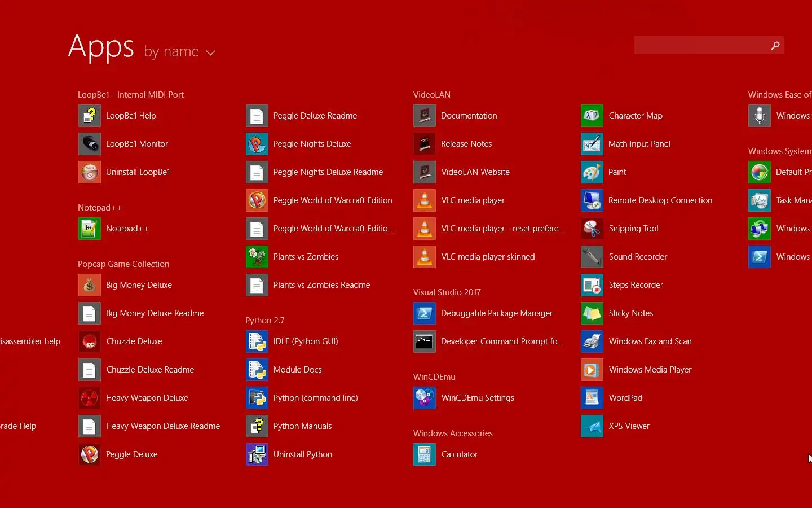Select the Python 2.7 group header
The width and height of the screenshot is (812, 508).
point(265,321)
